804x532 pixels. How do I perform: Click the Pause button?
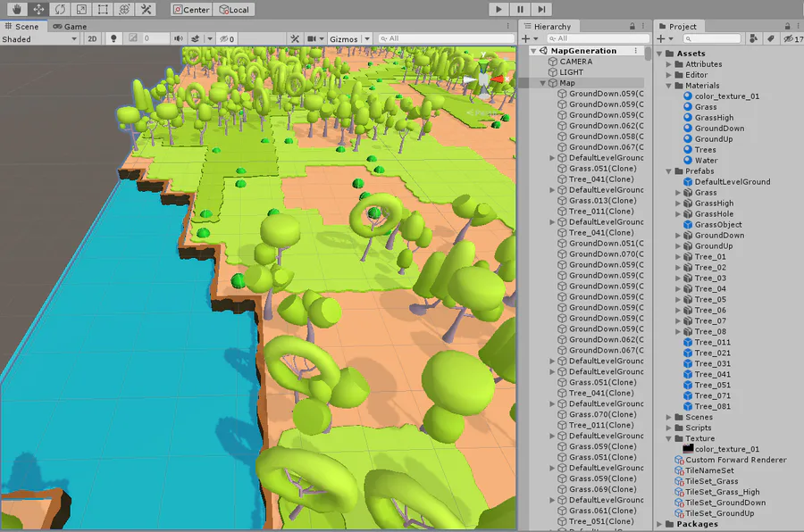520,9
